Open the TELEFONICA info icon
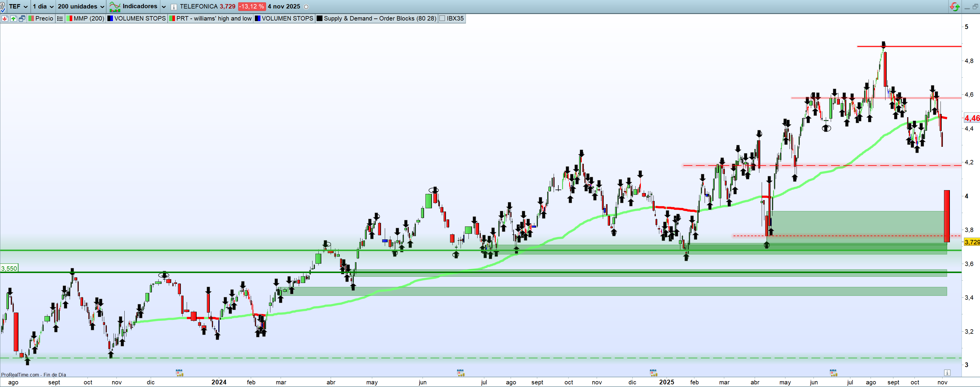This screenshot has width=980, height=387. pyautogui.click(x=174, y=7)
